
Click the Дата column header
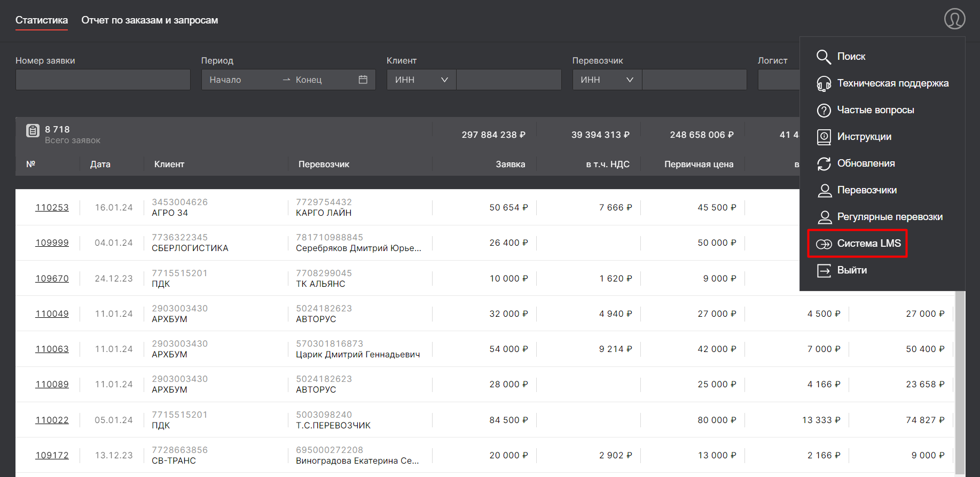click(100, 164)
